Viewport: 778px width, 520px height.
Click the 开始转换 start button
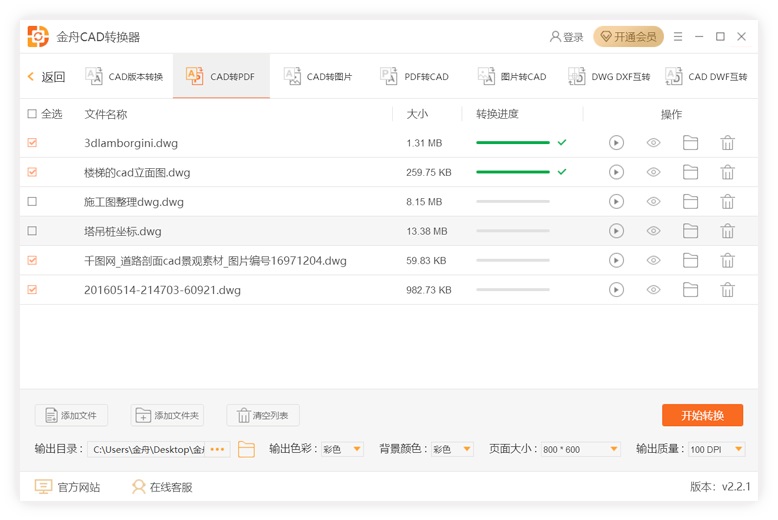pyautogui.click(x=703, y=415)
